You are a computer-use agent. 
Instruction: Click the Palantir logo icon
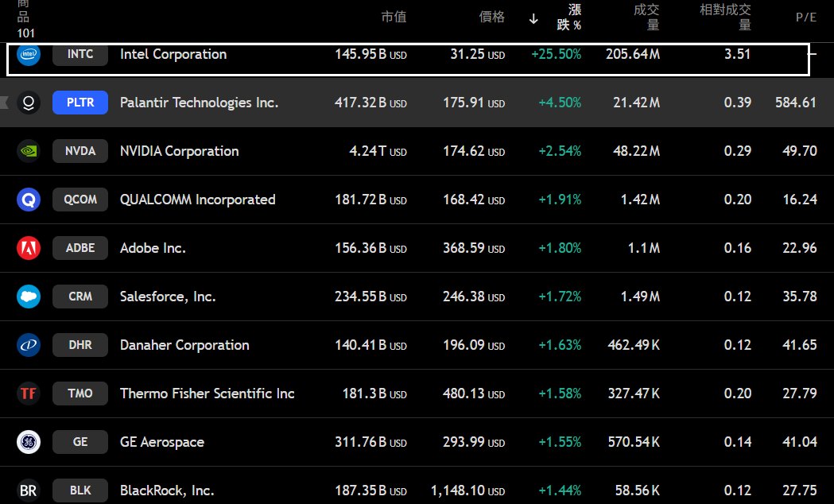click(29, 103)
